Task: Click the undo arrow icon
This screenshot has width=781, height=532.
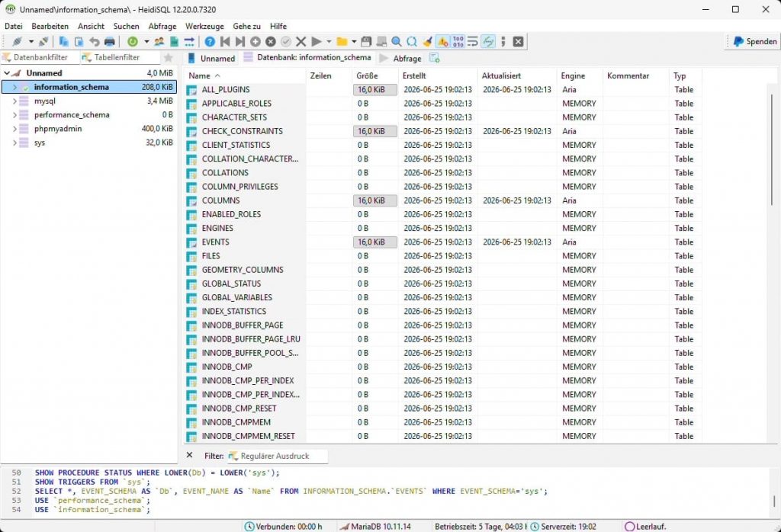Action: (x=94, y=42)
